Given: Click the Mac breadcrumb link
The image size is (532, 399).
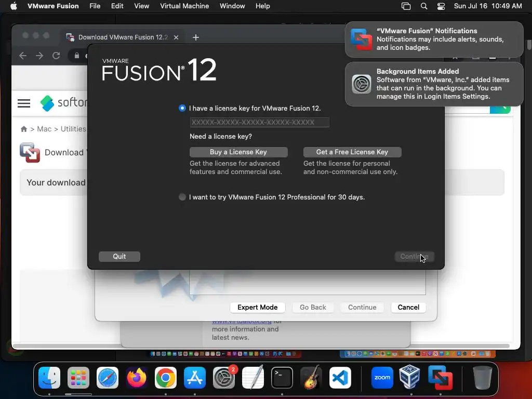Looking at the screenshot, I should (x=44, y=129).
